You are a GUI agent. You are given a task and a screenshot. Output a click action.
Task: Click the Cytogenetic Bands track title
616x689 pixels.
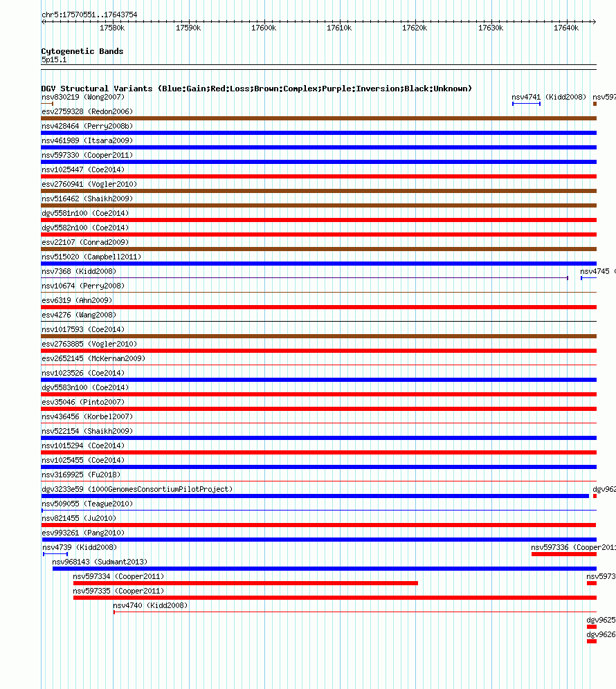pyautogui.click(x=82, y=51)
